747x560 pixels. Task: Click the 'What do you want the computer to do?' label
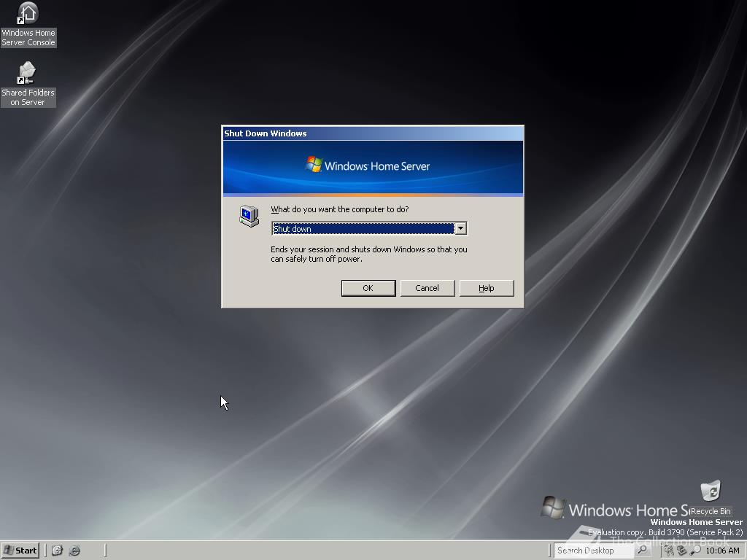pyautogui.click(x=340, y=209)
